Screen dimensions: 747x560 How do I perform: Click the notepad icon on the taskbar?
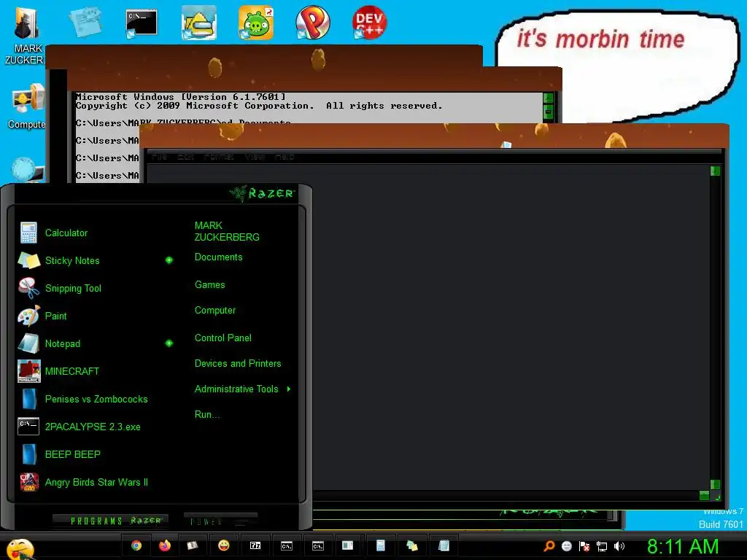click(444, 545)
